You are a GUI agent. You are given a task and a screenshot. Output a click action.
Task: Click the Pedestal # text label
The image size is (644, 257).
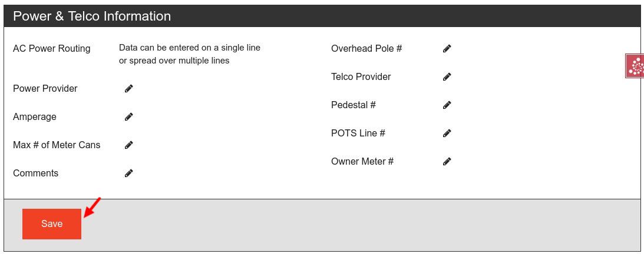click(x=354, y=105)
